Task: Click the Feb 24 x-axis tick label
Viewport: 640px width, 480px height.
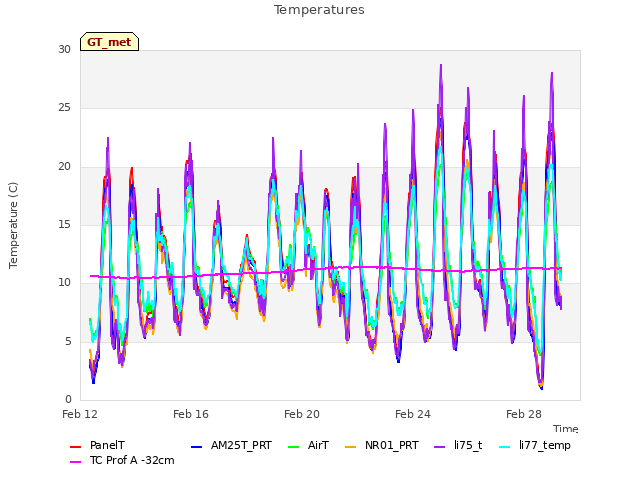Action: click(413, 414)
